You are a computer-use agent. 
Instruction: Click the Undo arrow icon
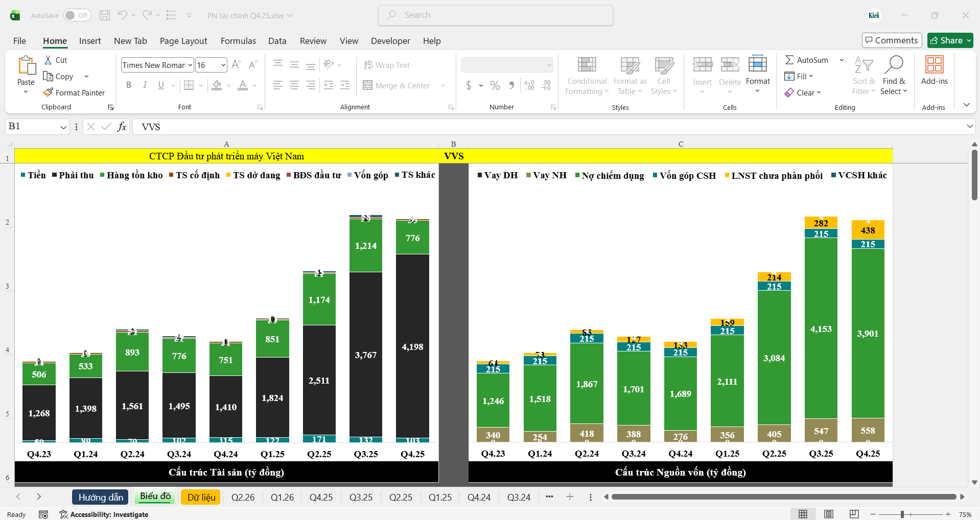click(122, 15)
